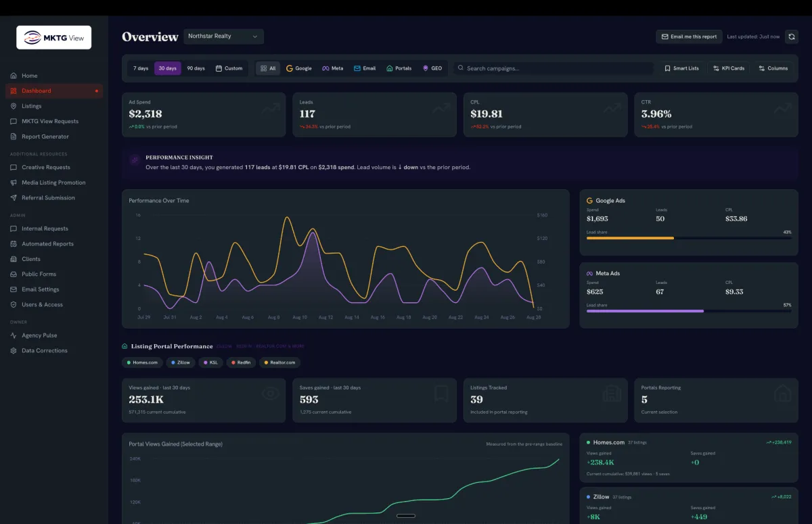Image resolution: width=812 pixels, height=524 pixels.
Task: Click Email me this report button
Action: pos(689,37)
